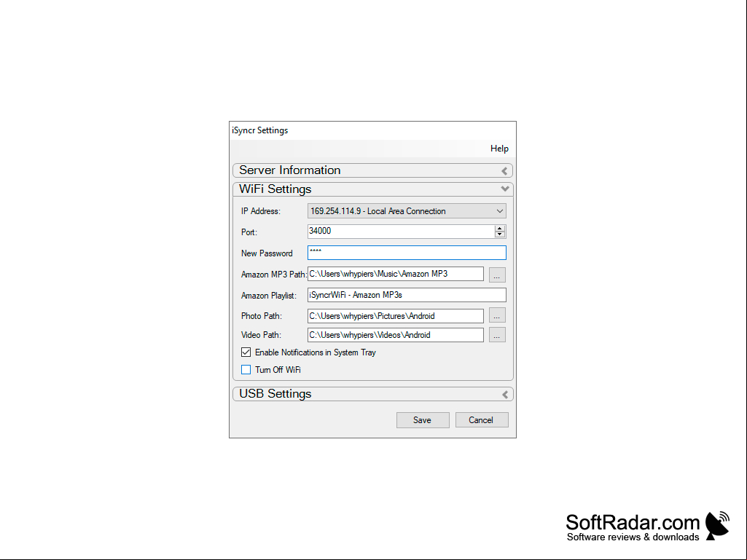Increase the Port value with up arrow
The image size is (747, 560).
[x=500, y=229]
